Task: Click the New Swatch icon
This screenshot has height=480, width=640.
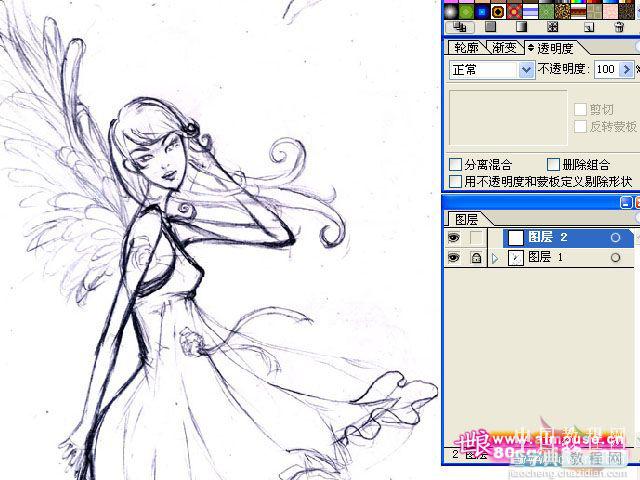Action: click(x=589, y=27)
